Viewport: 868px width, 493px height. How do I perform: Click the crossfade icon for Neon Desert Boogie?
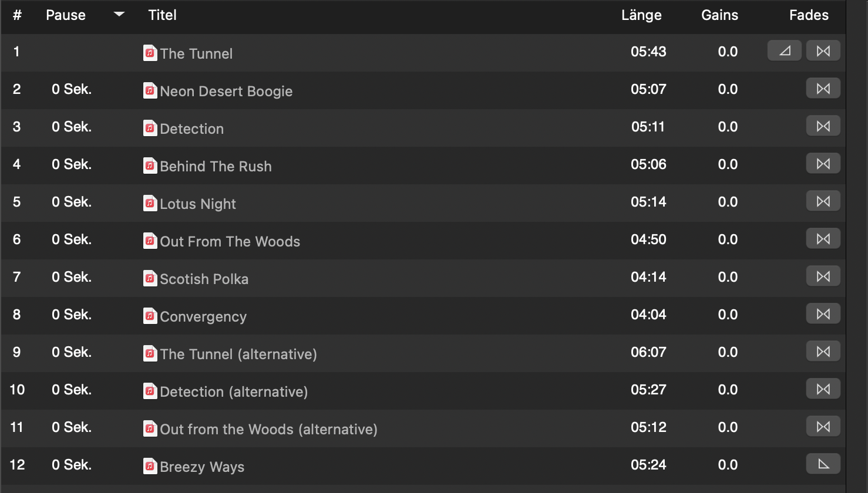823,89
